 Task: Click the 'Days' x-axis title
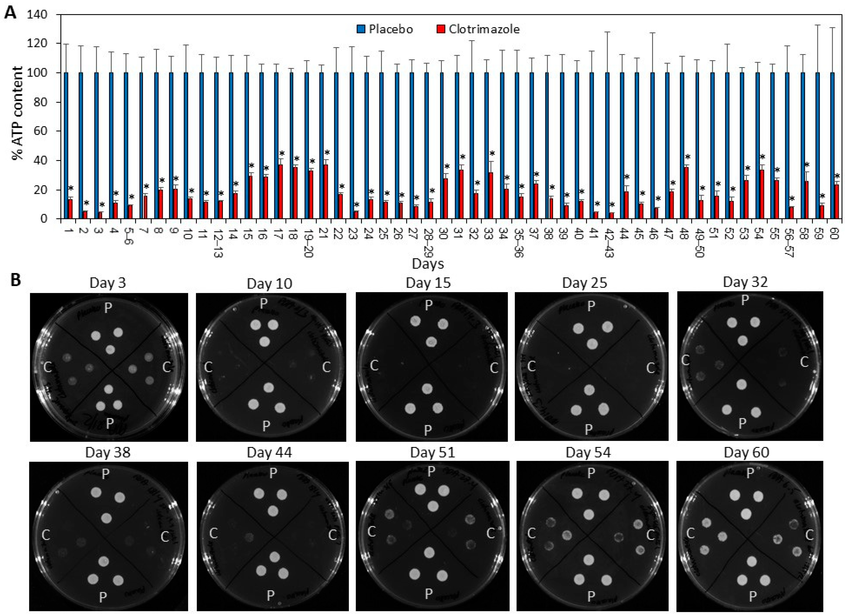pyautogui.click(x=428, y=264)
